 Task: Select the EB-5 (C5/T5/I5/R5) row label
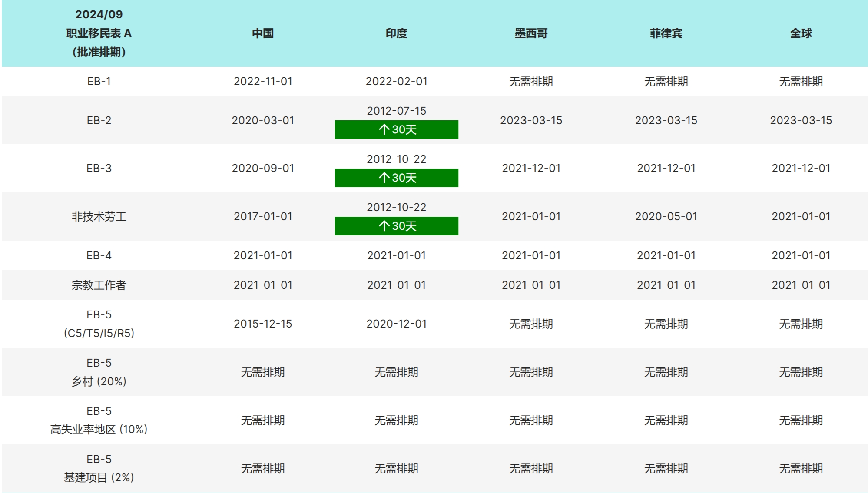point(99,324)
